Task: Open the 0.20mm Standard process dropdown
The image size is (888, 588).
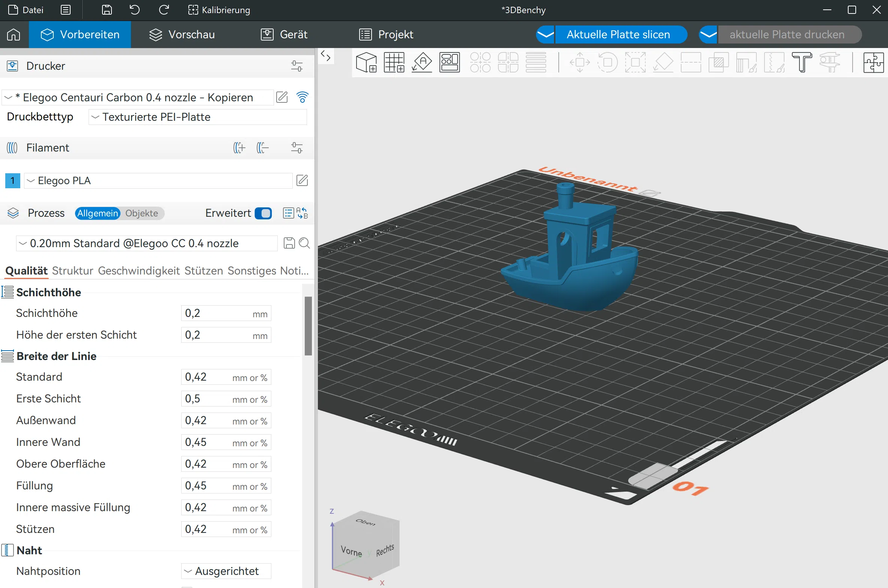Action: point(147,243)
